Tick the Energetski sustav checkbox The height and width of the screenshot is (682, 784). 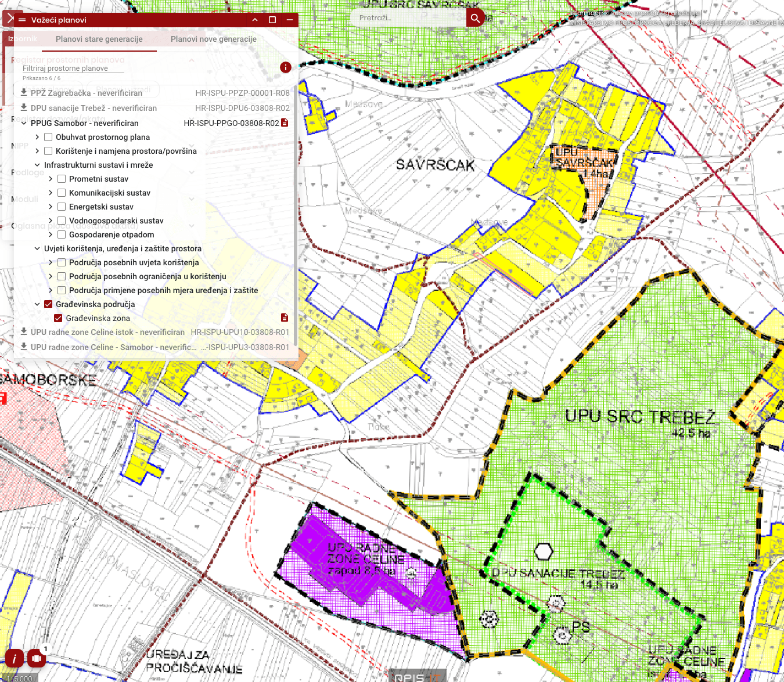[62, 207]
